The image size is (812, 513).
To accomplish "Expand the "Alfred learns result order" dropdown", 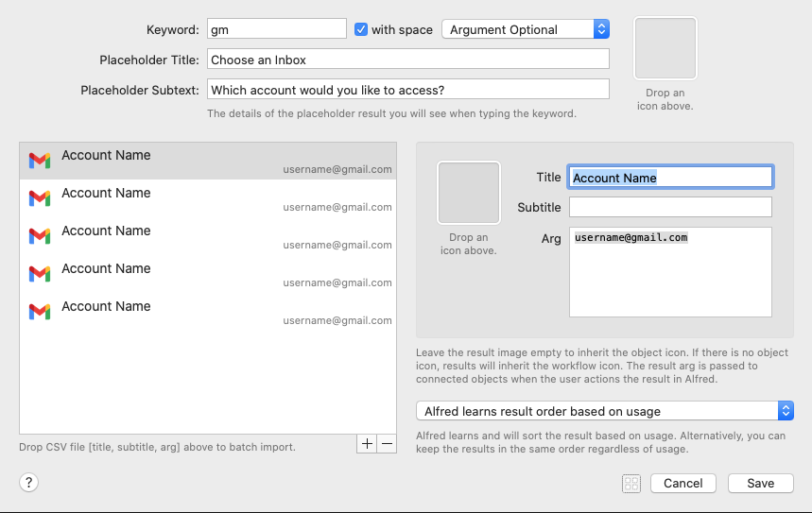I will pyautogui.click(x=605, y=411).
